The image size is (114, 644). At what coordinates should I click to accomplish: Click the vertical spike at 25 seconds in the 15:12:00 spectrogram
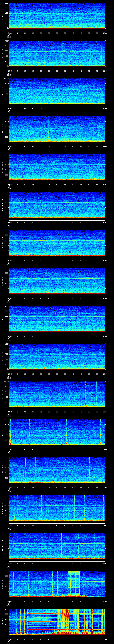tap(49, 129)
